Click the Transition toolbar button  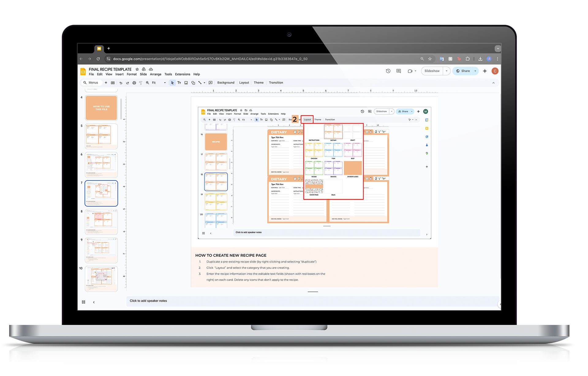(276, 83)
